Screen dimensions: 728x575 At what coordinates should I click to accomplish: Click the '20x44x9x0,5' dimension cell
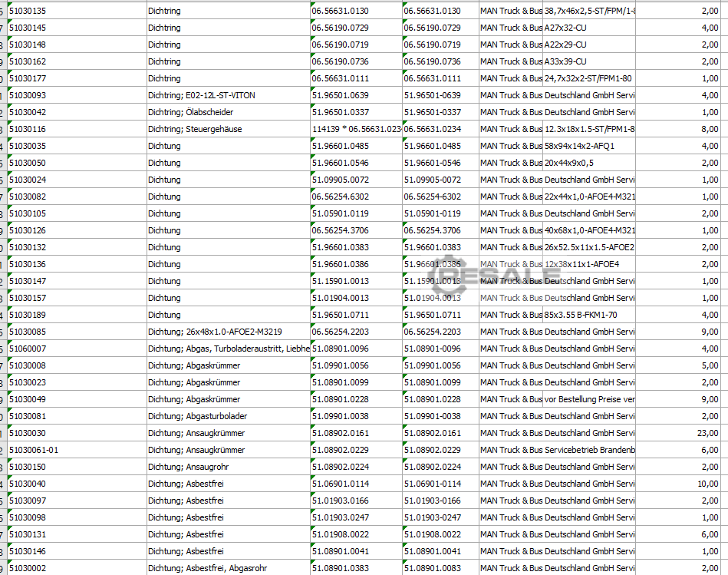pos(588,163)
